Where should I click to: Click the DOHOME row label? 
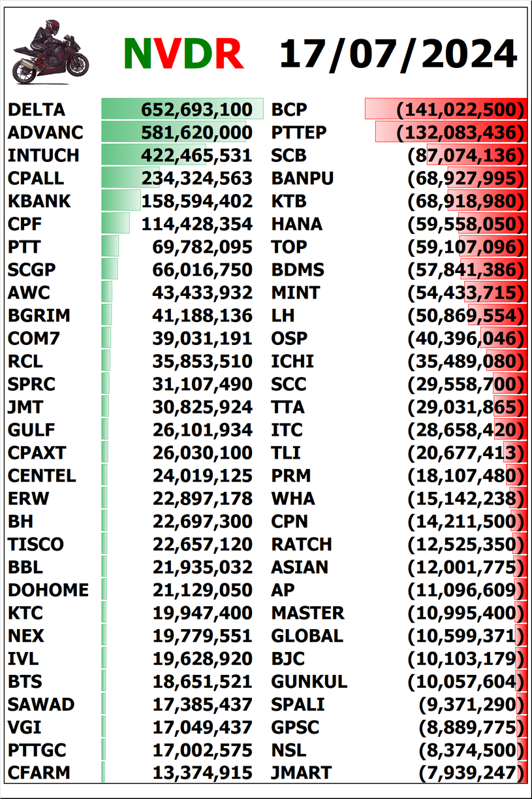48,590
